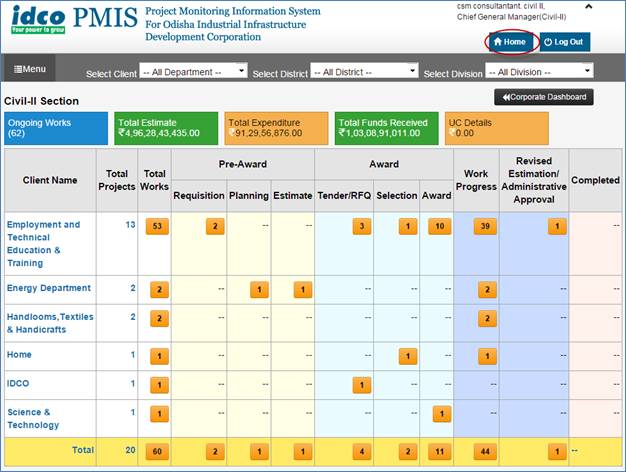Click Science & Technology Award badge 1
Screen dimensions: 626x472
pos(442,414)
